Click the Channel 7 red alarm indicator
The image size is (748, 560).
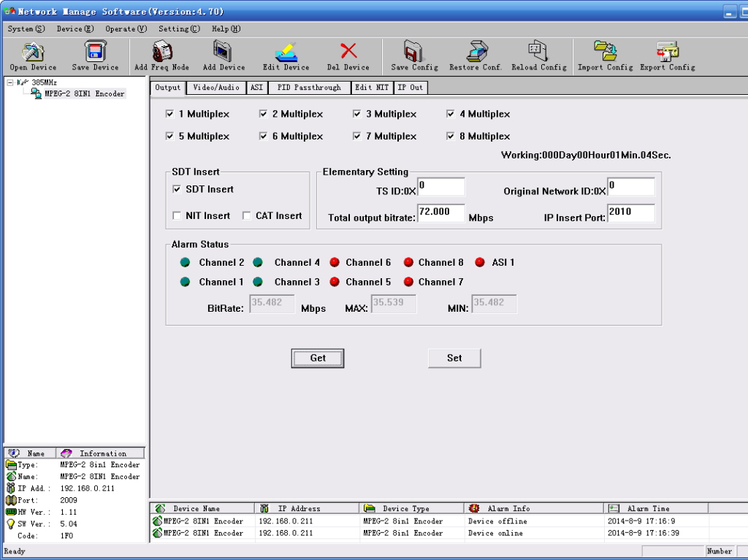408,282
